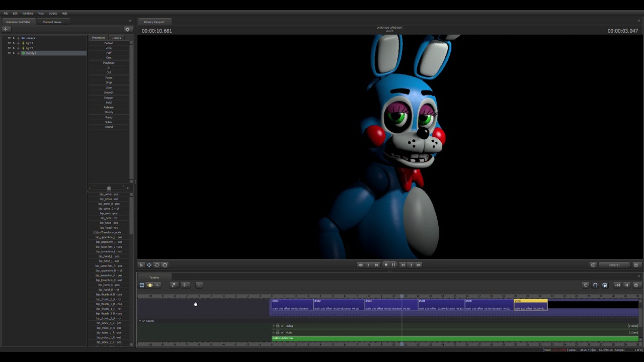Toggle visibility eye of camera1
This screenshot has width=644, height=362.
tap(9, 38)
